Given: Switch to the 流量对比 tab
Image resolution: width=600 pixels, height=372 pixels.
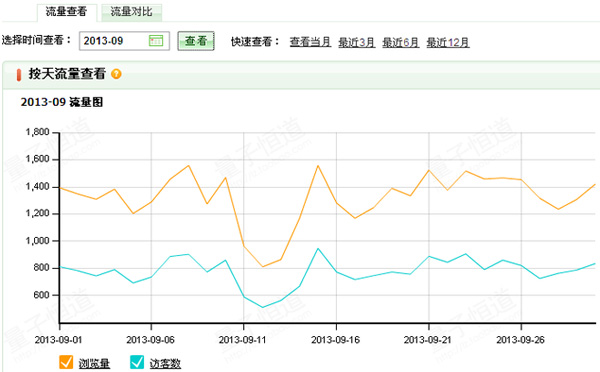Looking at the screenshot, I should 132,12.
